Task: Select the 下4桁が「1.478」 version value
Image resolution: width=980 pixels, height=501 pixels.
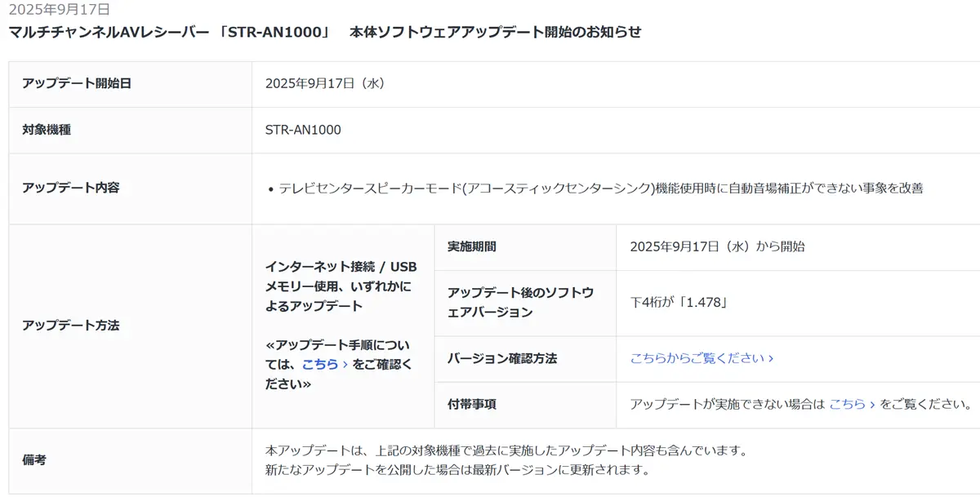Action: 679,303
